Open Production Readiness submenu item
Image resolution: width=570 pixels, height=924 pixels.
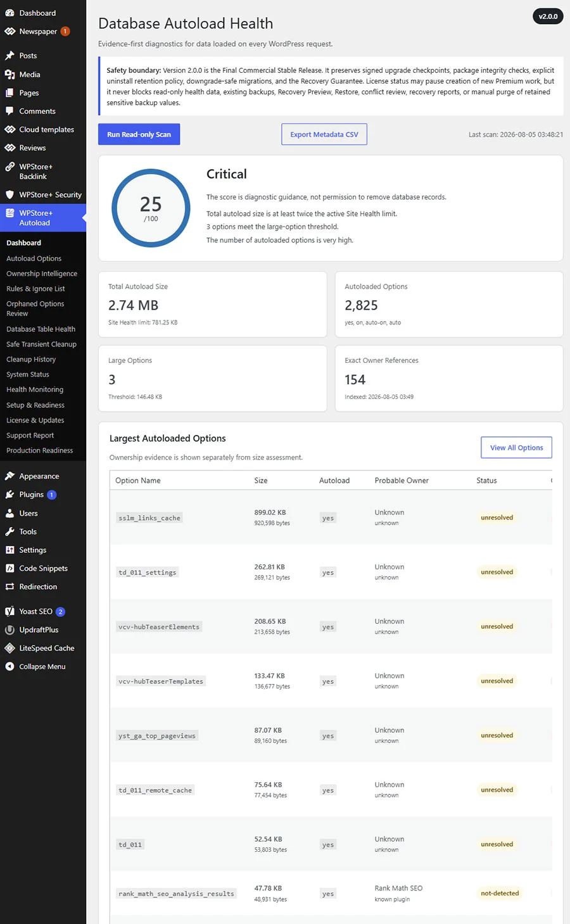(39, 451)
